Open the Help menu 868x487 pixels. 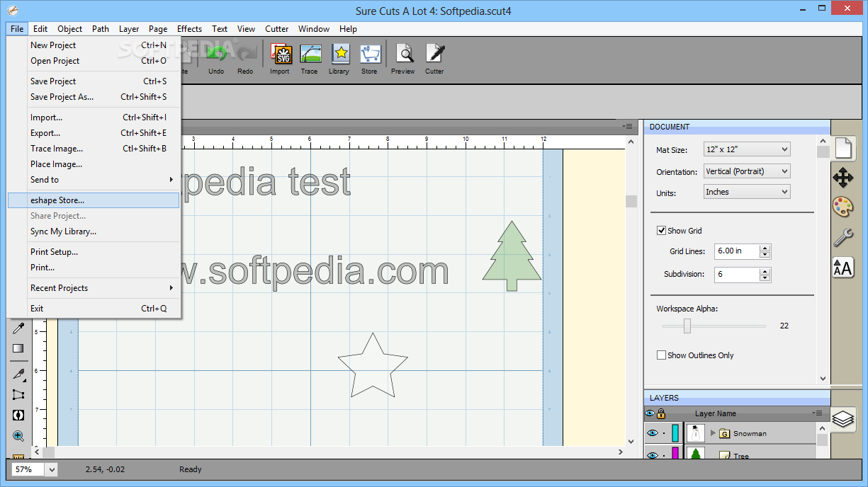point(348,29)
